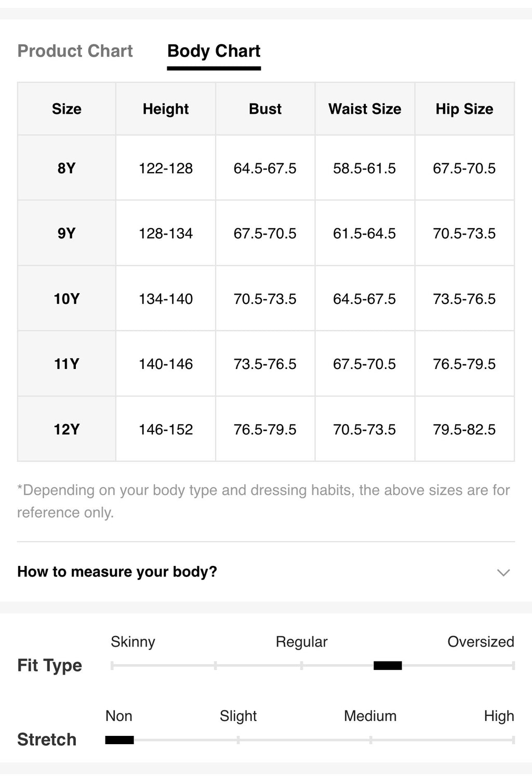Click the High stretch label

(x=499, y=716)
